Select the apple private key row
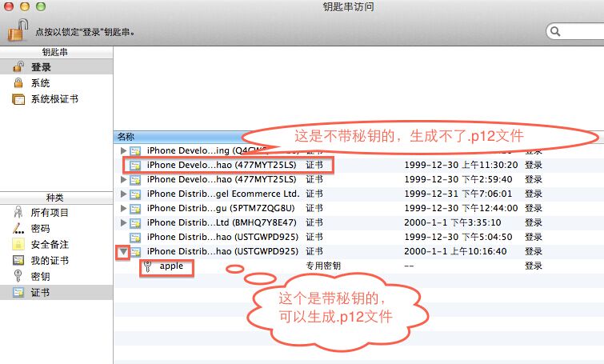This screenshot has width=604, height=364. coord(358,266)
